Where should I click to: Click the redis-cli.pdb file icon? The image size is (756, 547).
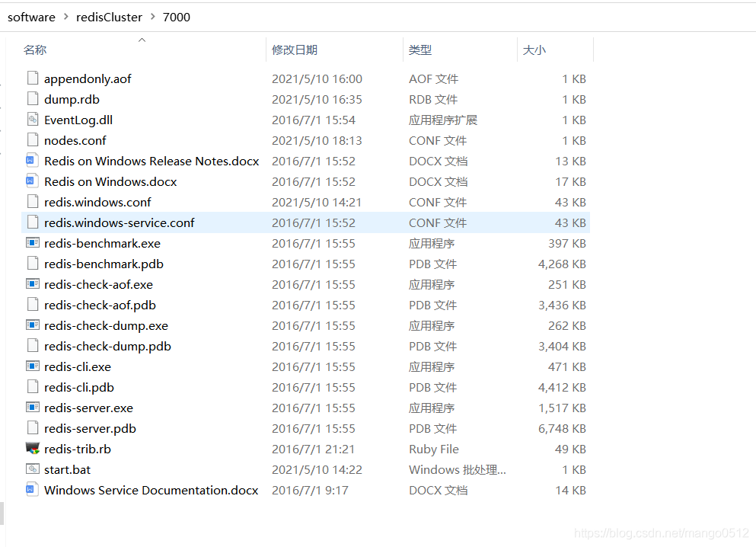pos(32,387)
